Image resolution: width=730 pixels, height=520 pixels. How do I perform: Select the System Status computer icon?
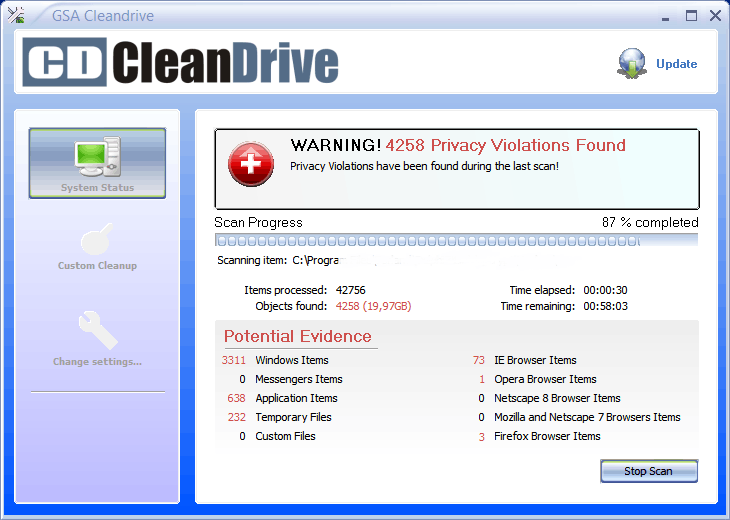coord(98,156)
